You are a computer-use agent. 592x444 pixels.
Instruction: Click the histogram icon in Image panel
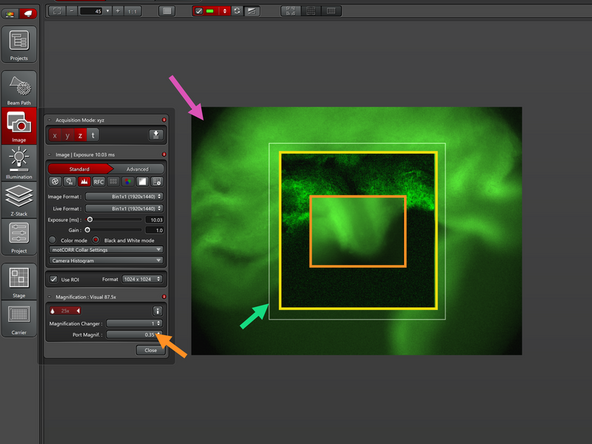pyautogui.click(x=84, y=182)
